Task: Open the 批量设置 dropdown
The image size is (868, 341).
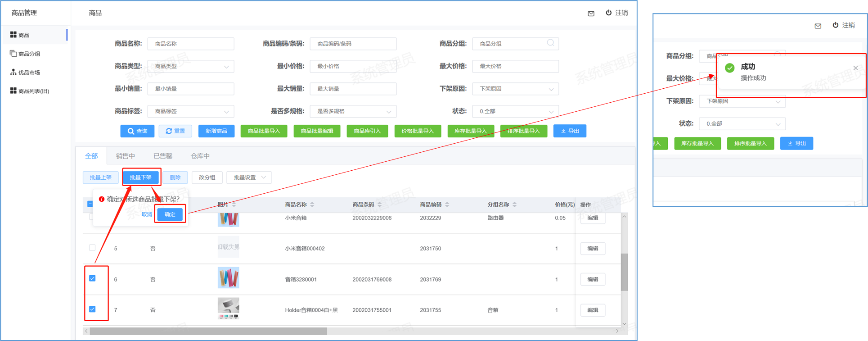Action: [249, 177]
